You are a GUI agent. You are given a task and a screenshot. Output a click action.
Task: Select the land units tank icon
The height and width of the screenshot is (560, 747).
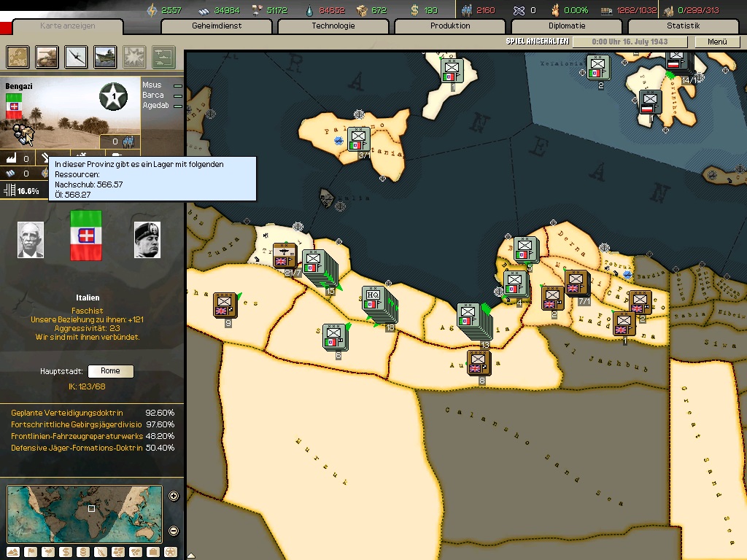click(47, 57)
